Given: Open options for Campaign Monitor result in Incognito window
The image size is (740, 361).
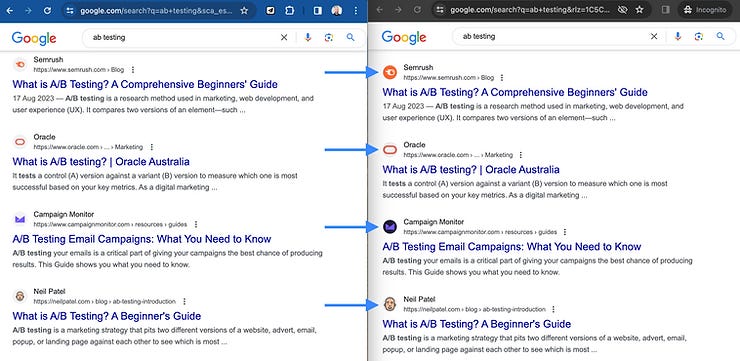Looking at the screenshot, I should (x=565, y=232).
